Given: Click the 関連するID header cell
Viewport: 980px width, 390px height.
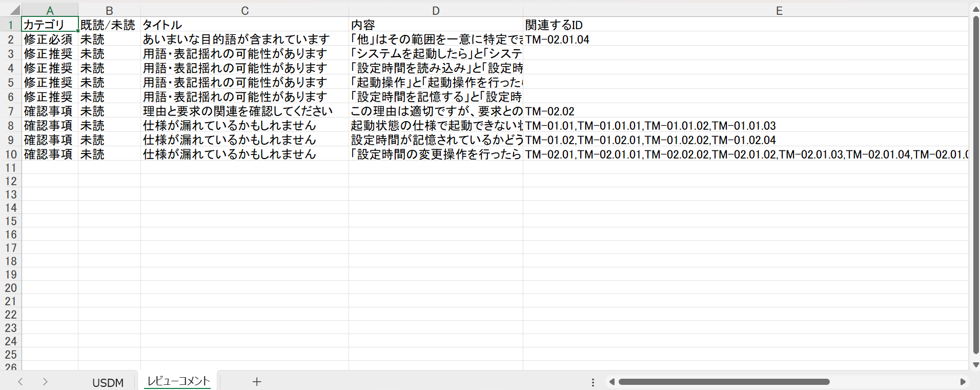Looking at the screenshot, I should point(746,25).
